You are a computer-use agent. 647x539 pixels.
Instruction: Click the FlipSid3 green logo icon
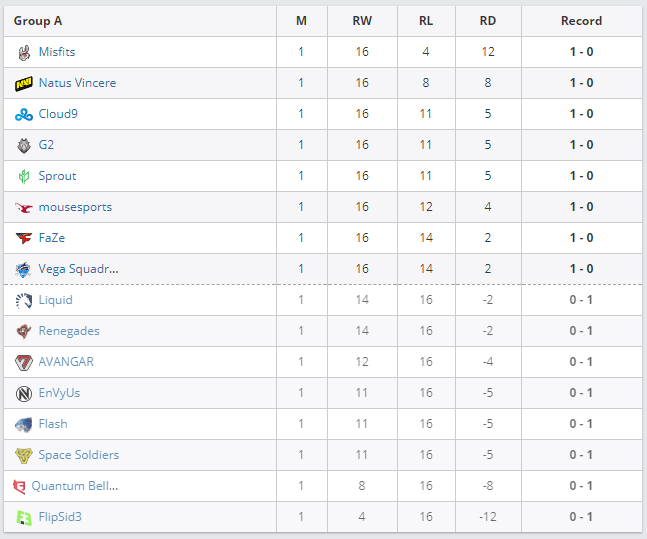pos(24,517)
